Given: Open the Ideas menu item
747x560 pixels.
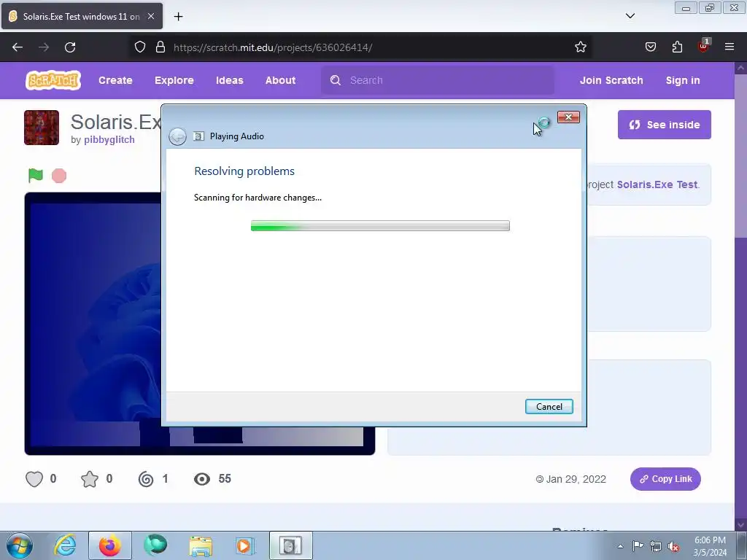Looking at the screenshot, I should [x=230, y=80].
